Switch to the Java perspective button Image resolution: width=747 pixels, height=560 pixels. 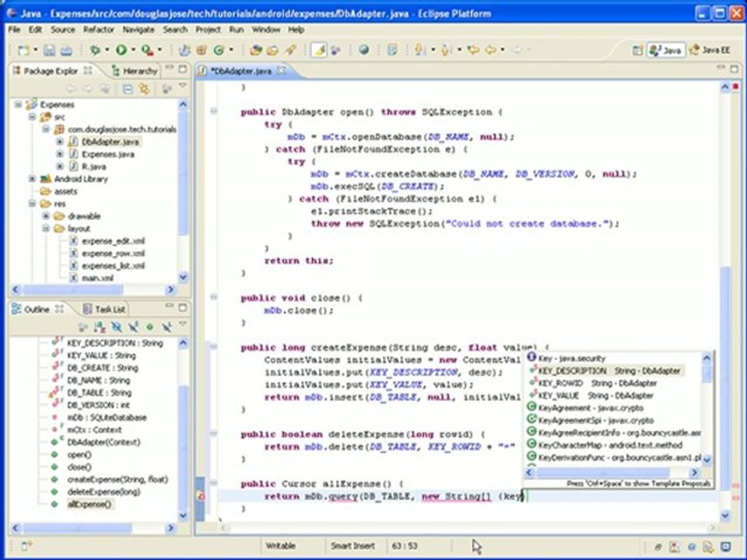(666, 50)
